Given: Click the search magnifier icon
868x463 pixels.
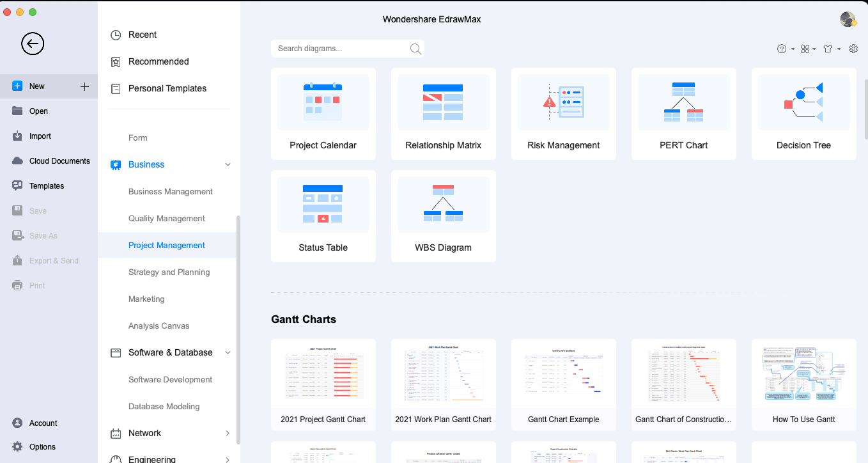Looking at the screenshot, I should [x=415, y=49].
